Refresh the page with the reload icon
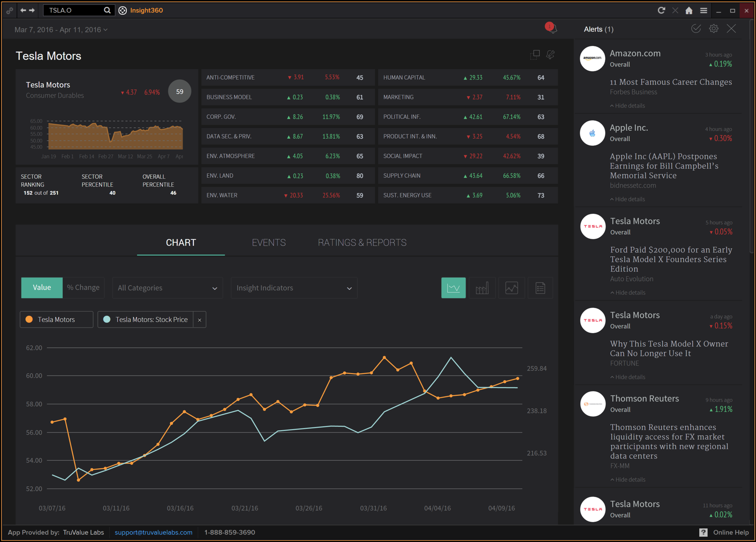 click(x=661, y=10)
